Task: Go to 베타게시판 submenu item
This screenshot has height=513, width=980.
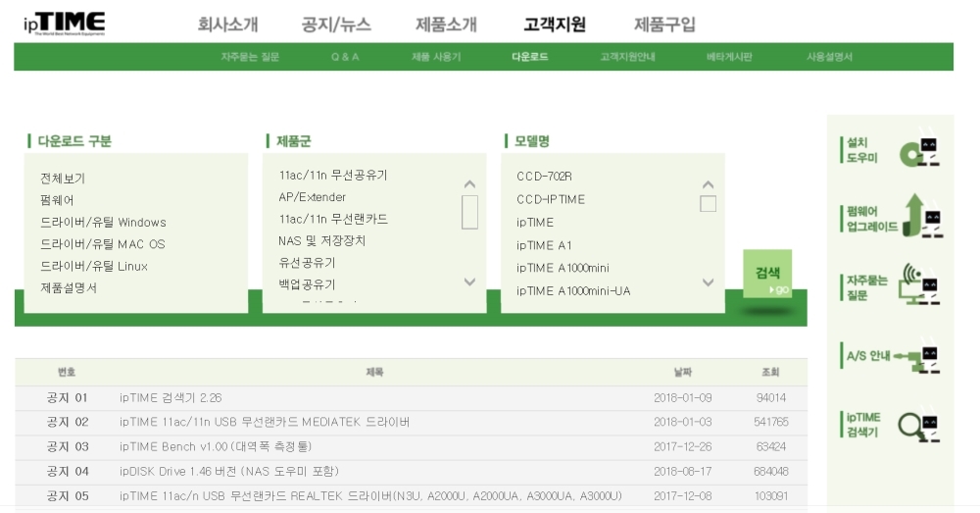Action: (x=729, y=57)
